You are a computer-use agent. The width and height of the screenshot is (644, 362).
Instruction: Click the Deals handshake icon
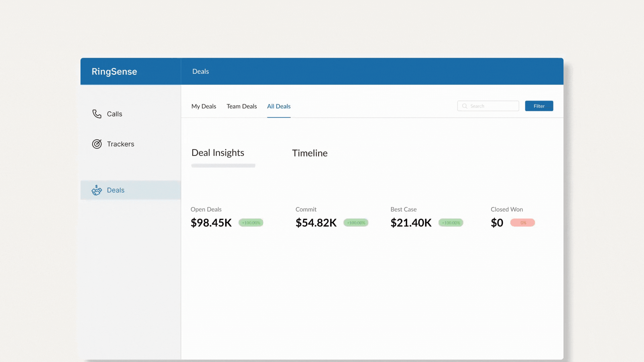click(97, 190)
